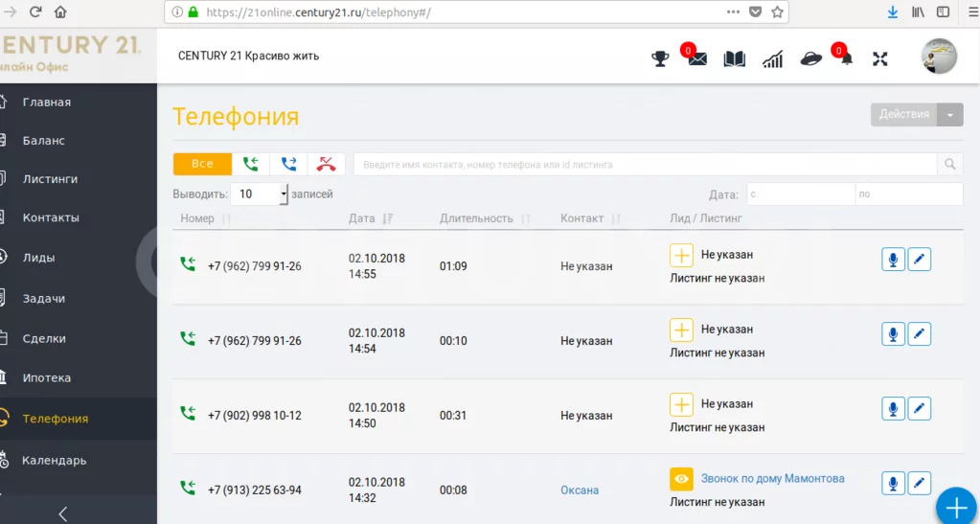Edit the 14:55 call entry
The image size is (980, 524).
pyautogui.click(x=919, y=260)
